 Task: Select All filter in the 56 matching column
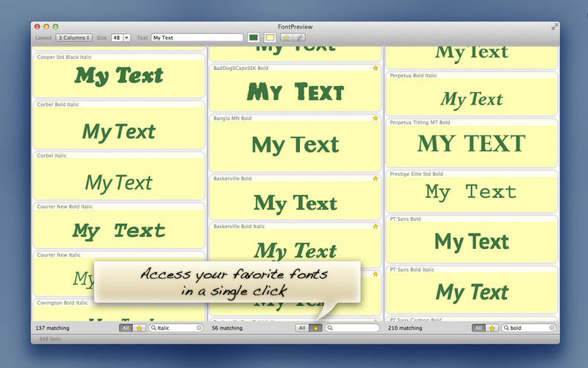point(302,328)
